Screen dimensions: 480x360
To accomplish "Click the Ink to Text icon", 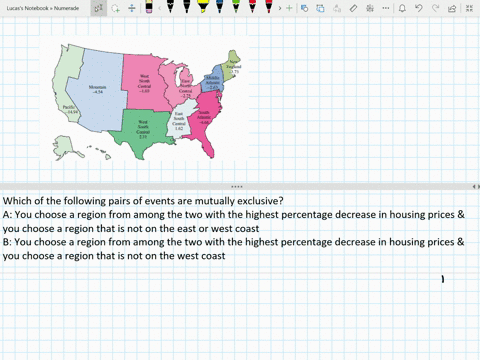I will (337, 8).
